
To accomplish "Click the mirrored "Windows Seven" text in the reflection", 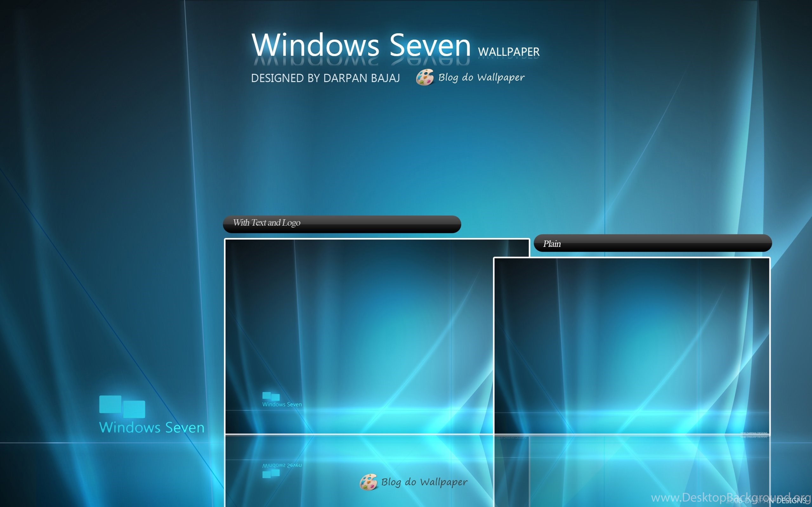I will tap(282, 465).
